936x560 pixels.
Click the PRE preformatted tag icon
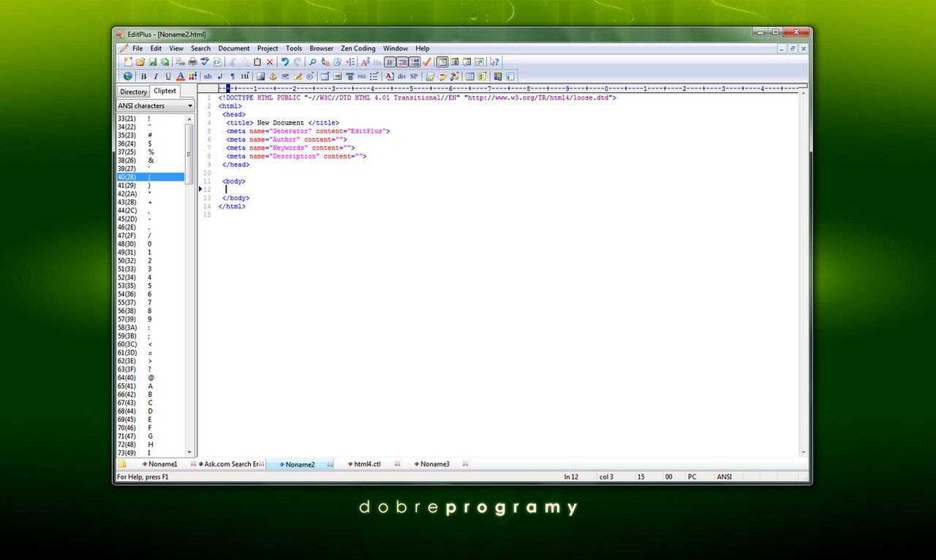tap(362, 76)
